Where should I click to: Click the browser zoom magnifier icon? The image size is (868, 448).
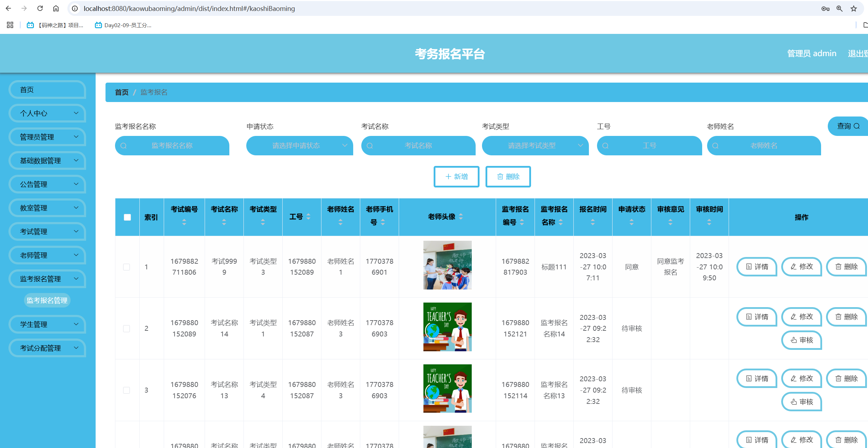point(839,8)
